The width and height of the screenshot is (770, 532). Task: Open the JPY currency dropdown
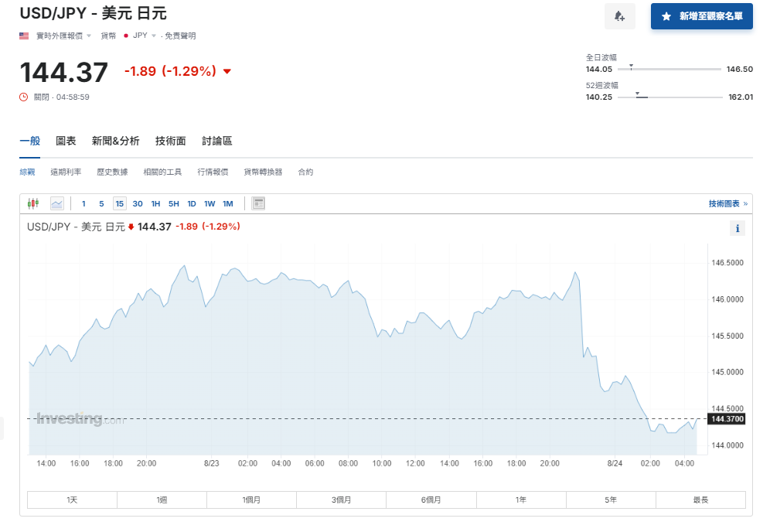[x=154, y=36]
